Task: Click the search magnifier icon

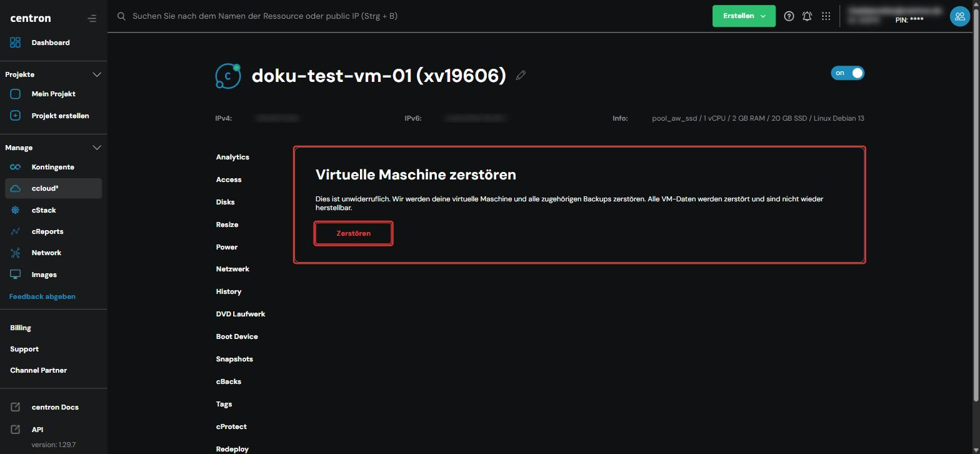Action: (x=121, y=16)
